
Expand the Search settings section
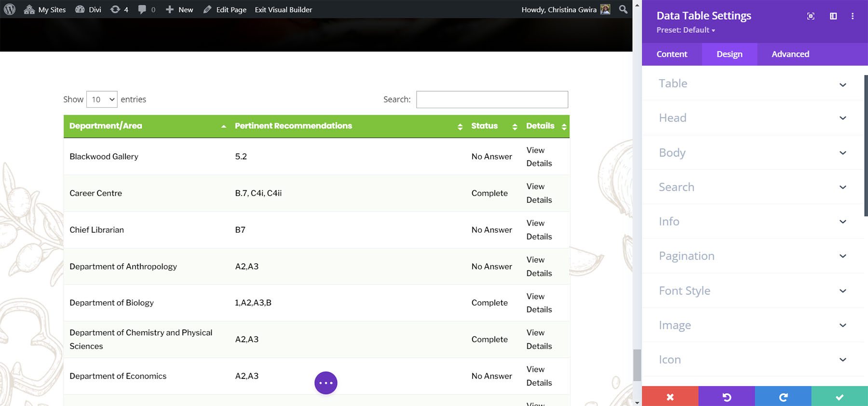pos(753,187)
